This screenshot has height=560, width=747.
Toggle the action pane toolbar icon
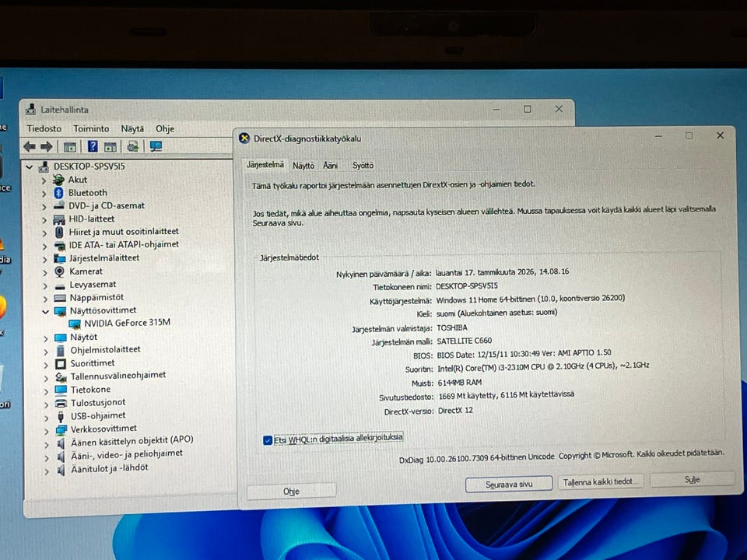[x=110, y=147]
